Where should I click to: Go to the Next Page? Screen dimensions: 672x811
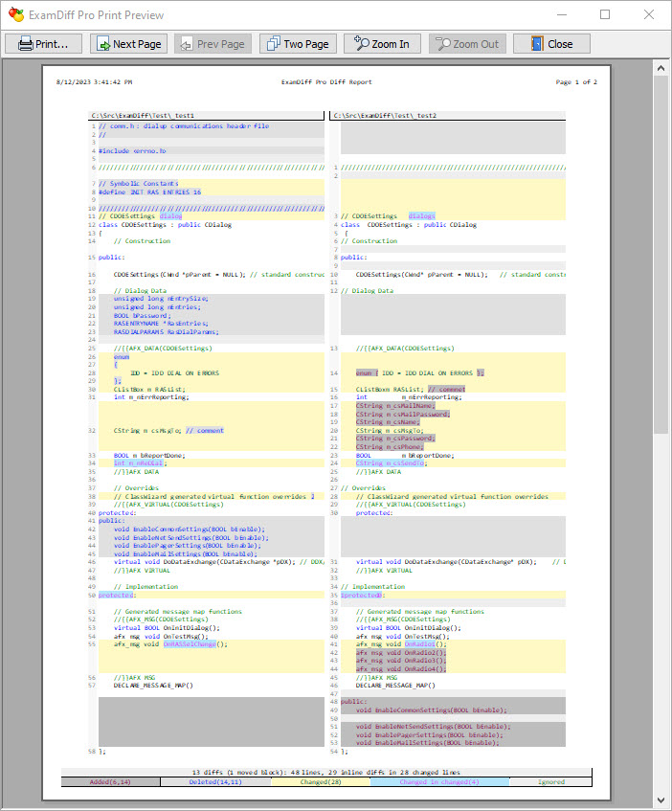point(127,44)
